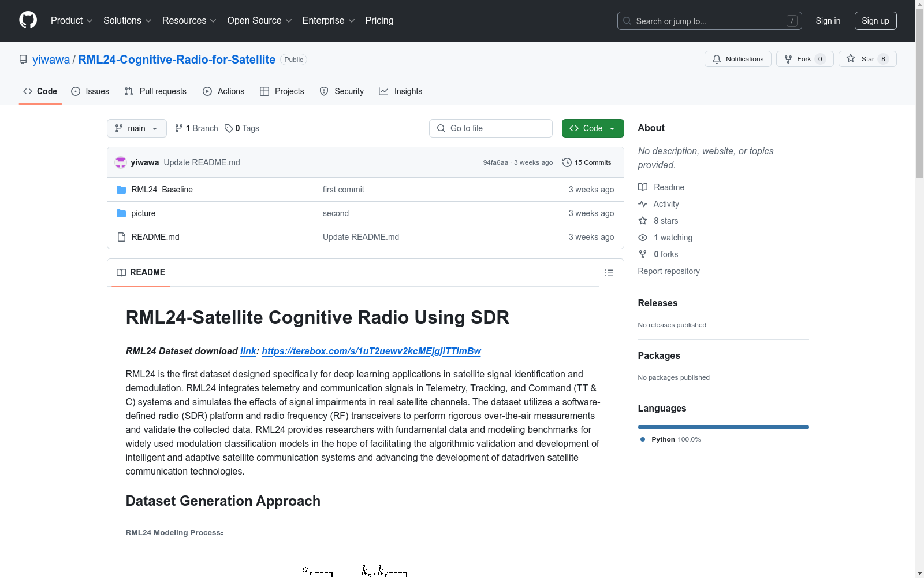The width and height of the screenshot is (924, 578).
Task: Open the GitHub home logo
Action: [x=28, y=20]
